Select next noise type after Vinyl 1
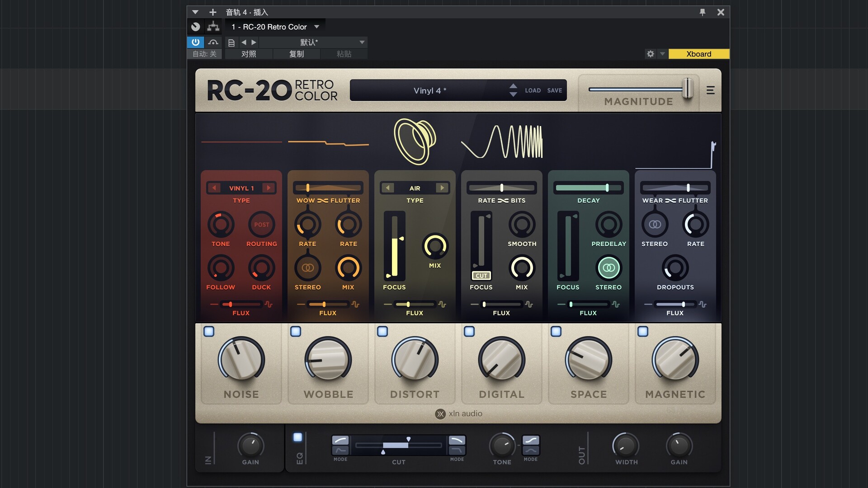Viewport: 868px width, 488px height. point(269,188)
